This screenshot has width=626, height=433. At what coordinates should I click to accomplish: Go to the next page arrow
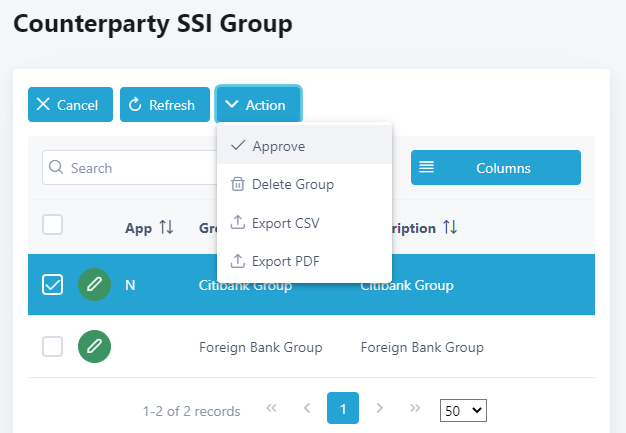[x=379, y=408]
